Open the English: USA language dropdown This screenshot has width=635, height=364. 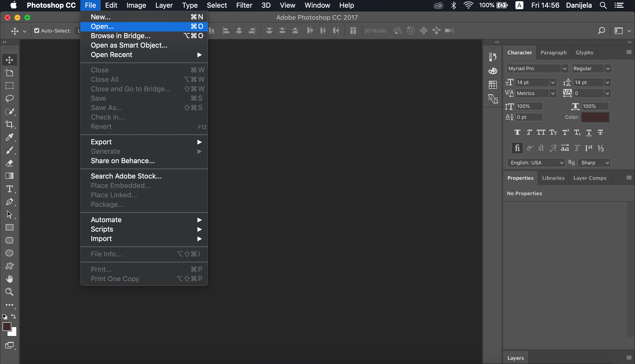536,163
